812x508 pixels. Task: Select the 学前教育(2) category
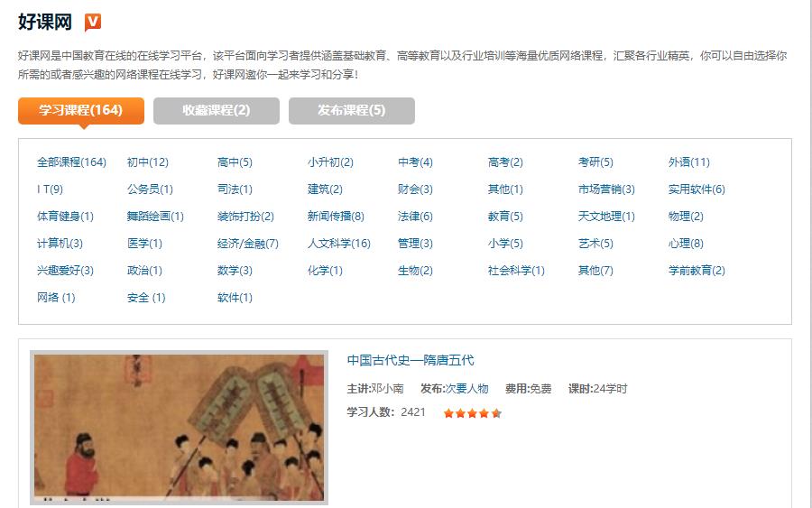tap(697, 271)
